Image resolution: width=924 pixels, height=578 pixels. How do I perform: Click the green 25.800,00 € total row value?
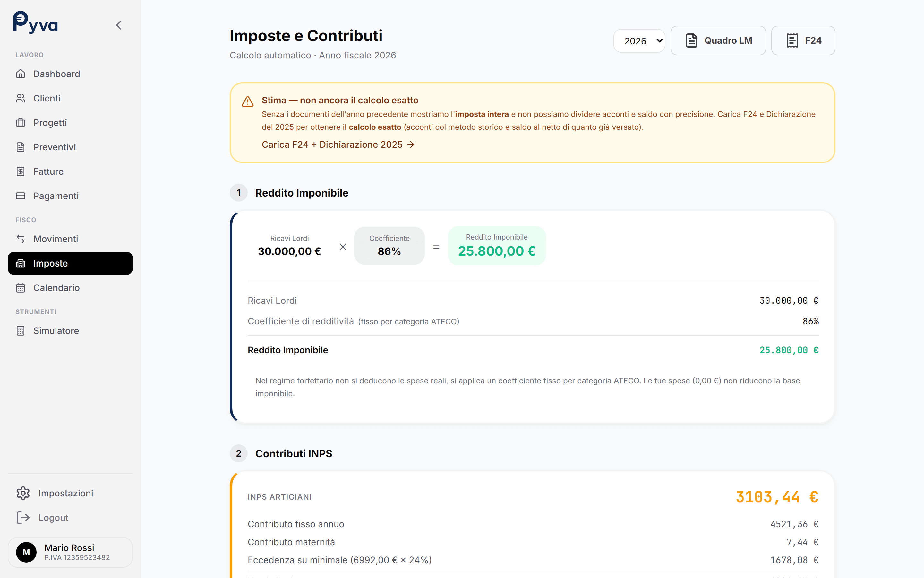(789, 350)
